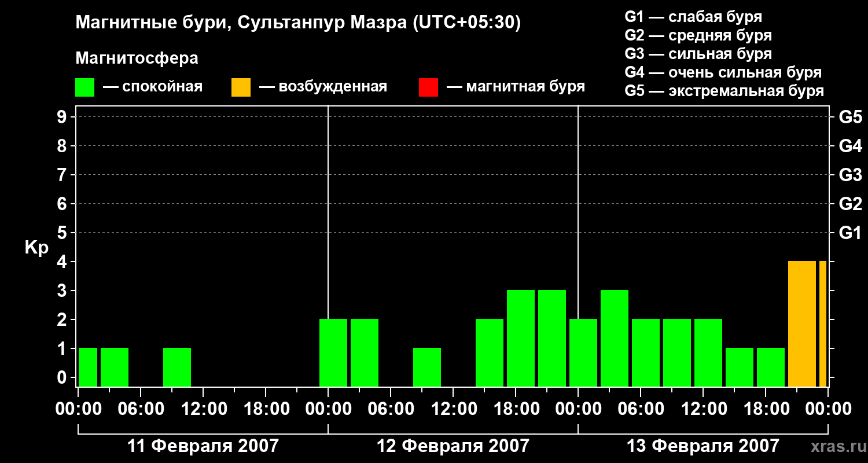
Task: Select the Kp 2 bar starting at 12:00 on 13 February
Action: (x=708, y=353)
